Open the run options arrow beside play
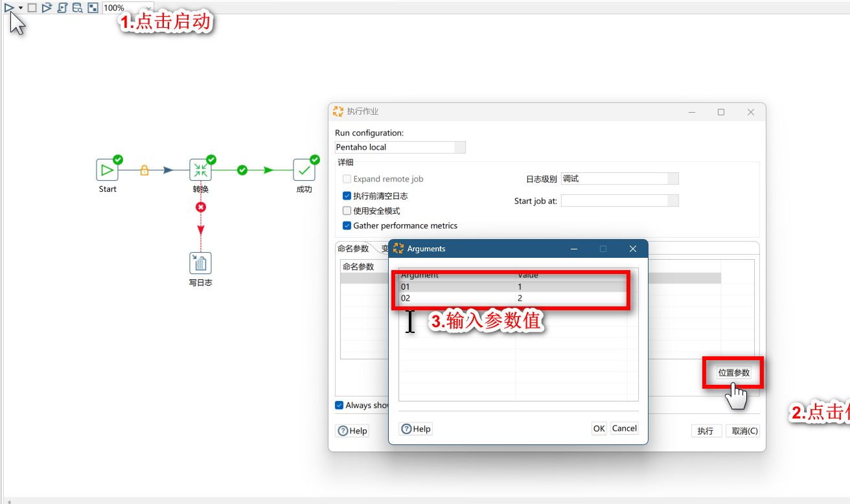Viewport: 850px width, 504px height. 21,8
